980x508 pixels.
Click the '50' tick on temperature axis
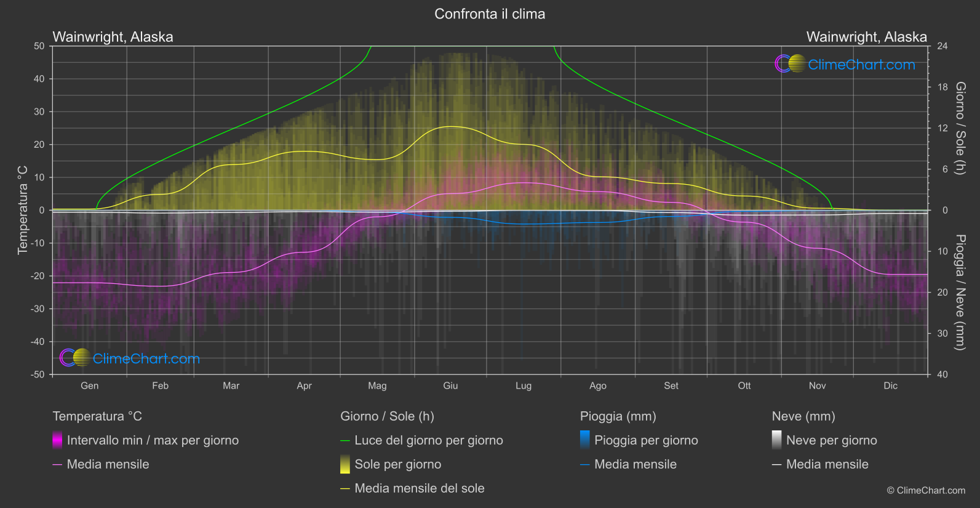39,46
